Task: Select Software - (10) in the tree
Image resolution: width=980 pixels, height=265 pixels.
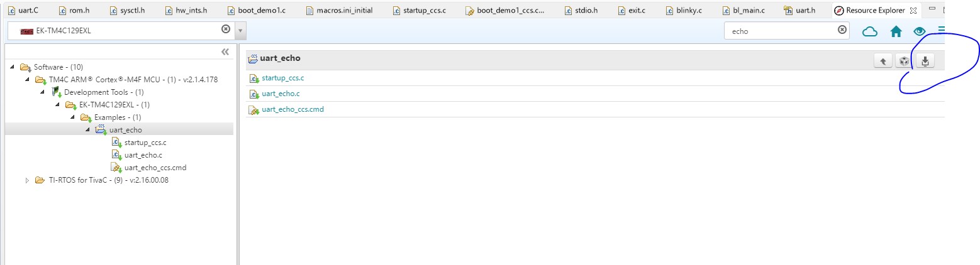Action: 58,67
